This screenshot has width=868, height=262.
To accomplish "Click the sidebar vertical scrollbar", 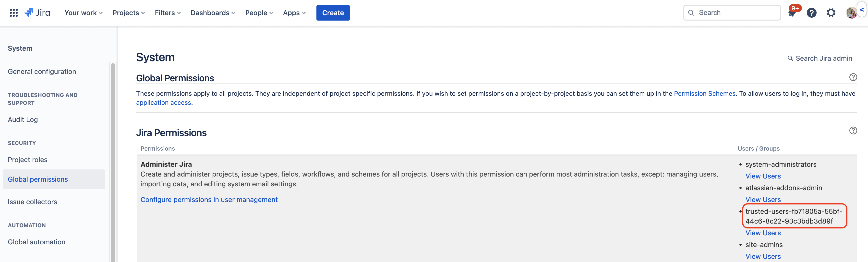I will (113, 162).
